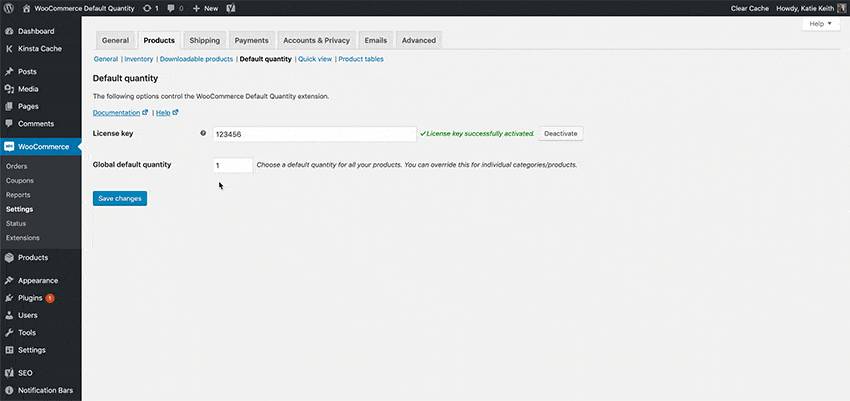This screenshot has width=850, height=401.
Task: Open the Yoast SEO icon in admin bar
Action: (230, 8)
